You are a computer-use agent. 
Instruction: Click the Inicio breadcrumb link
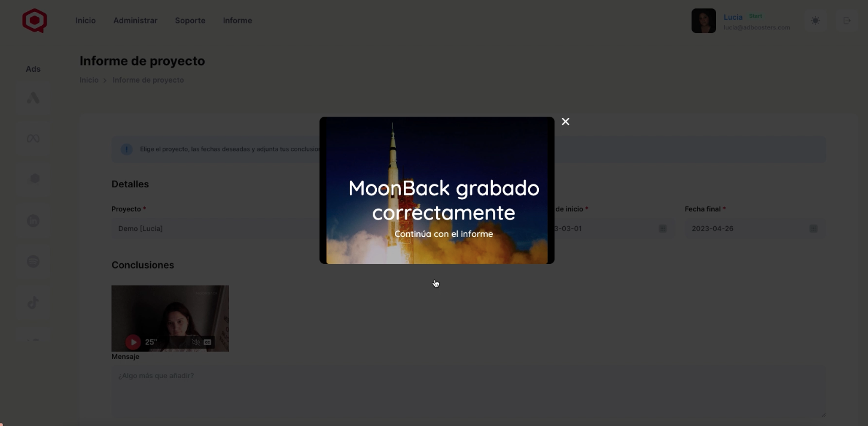coord(89,80)
